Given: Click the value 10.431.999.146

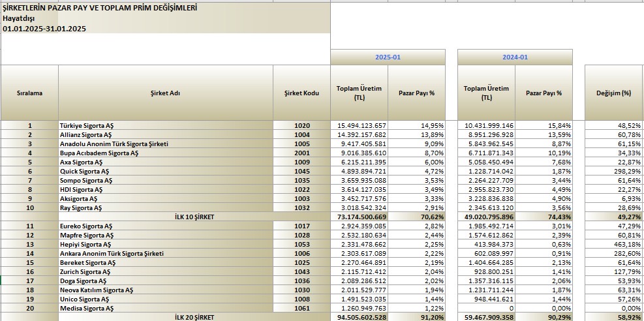Looking at the screenshot, I should tap(486, 126).
